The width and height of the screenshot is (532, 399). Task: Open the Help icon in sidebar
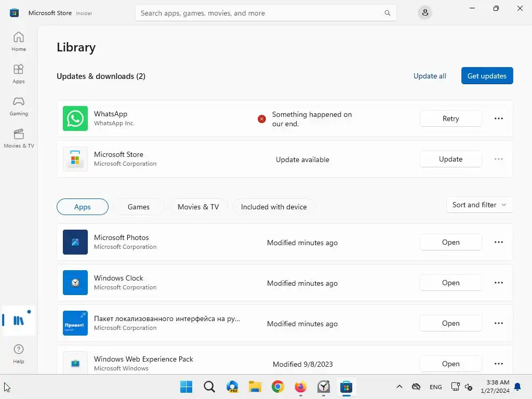pos(19,354)
